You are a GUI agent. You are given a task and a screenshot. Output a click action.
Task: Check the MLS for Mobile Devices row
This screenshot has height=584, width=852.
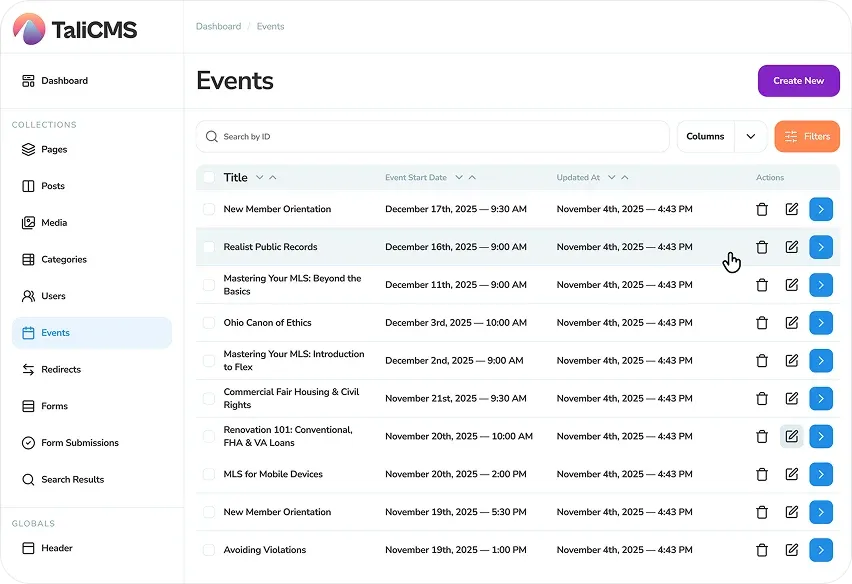click(209, 474)
